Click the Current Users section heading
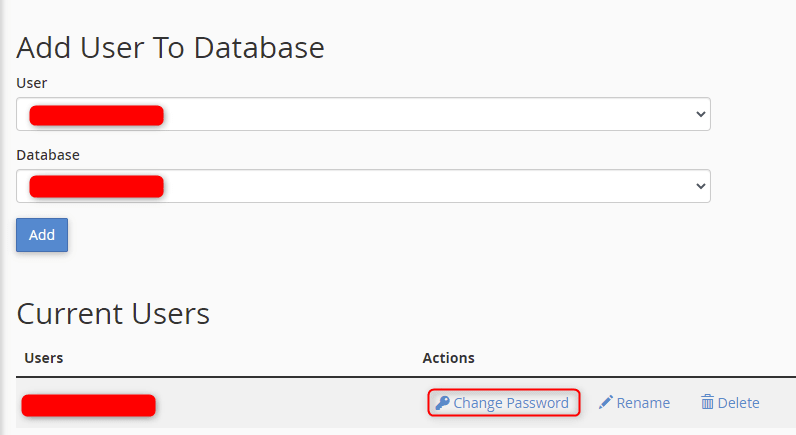796x435 pixels. point(113,314)
